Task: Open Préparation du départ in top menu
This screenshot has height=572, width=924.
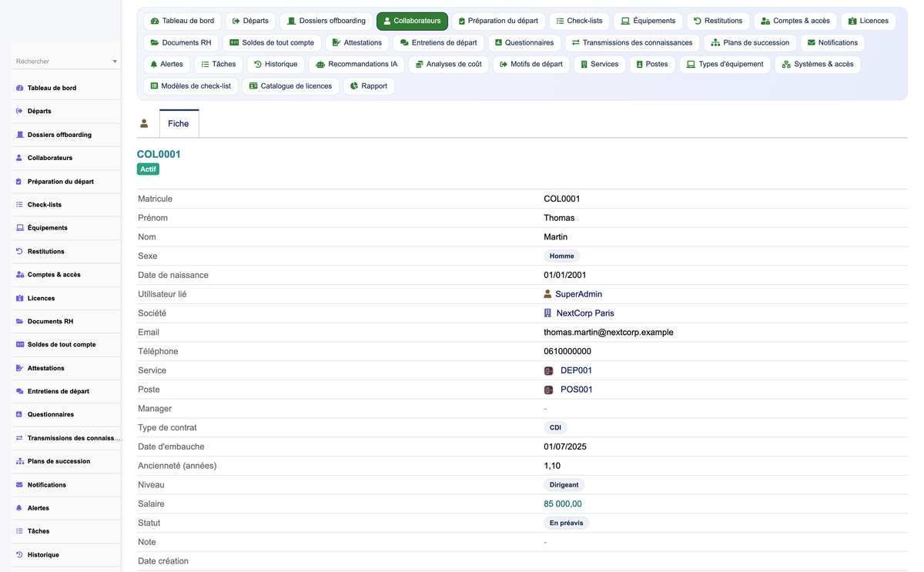Action: 498,21
